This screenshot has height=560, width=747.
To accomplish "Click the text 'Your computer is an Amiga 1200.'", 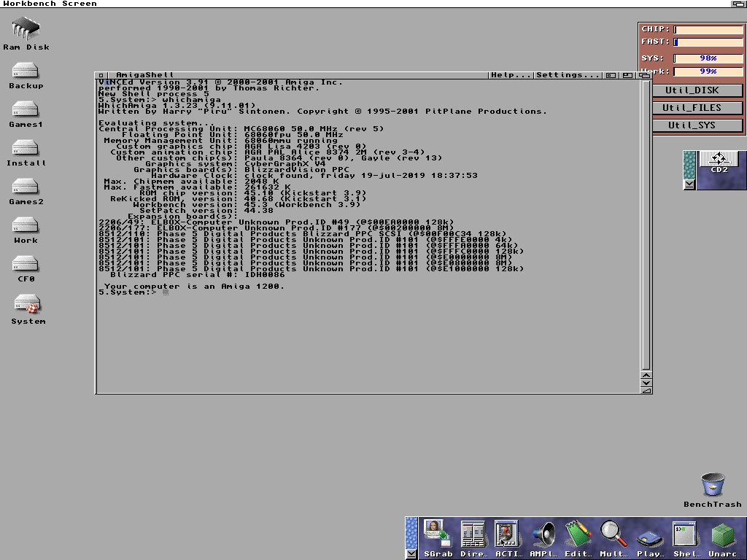I will [x=194, y=286].
